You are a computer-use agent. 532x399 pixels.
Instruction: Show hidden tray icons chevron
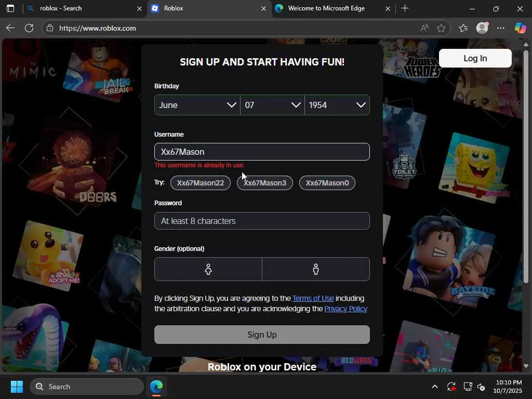click(435, 387)
